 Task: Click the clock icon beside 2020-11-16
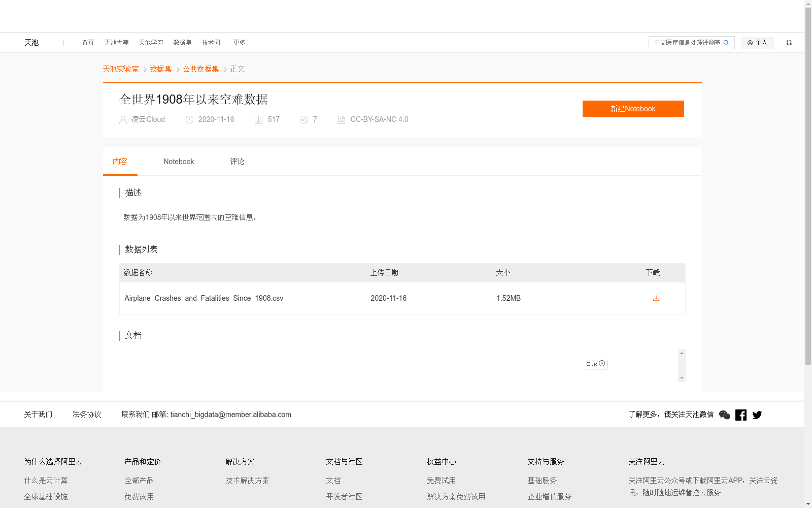click(x=189, y=120)
